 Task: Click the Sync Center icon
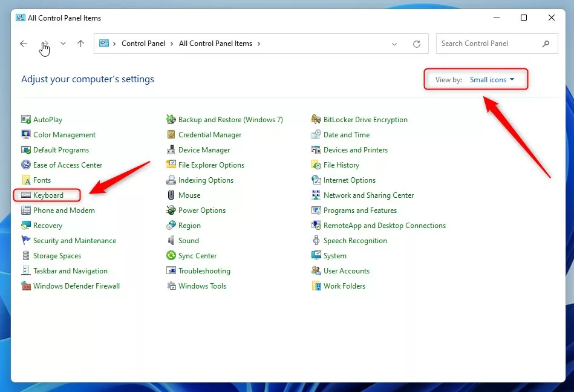coord(171,256)
